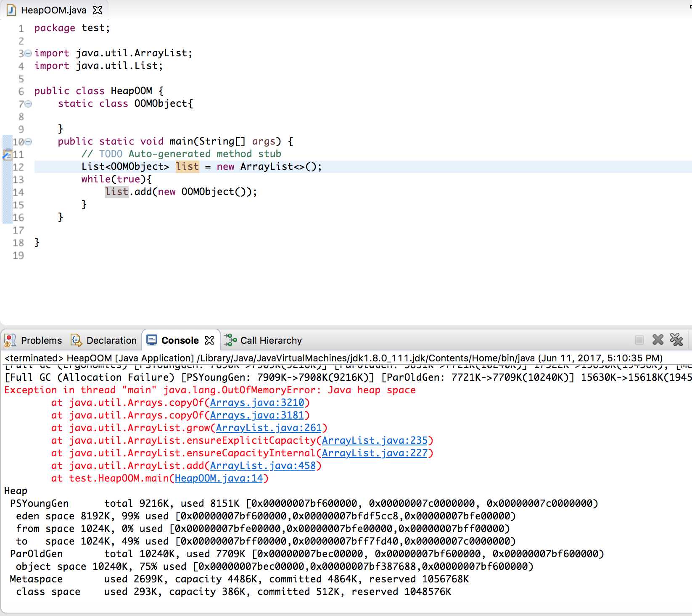Click the 'to space 1024K, 49% used' line
The image size is (692, 616).
pos(266,541)
